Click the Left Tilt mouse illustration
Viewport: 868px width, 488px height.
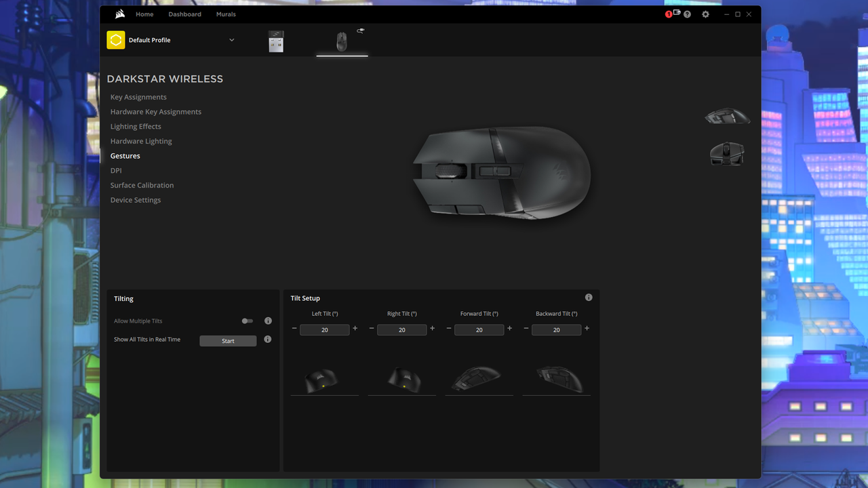pyautogui.click(x=321, y=380)
